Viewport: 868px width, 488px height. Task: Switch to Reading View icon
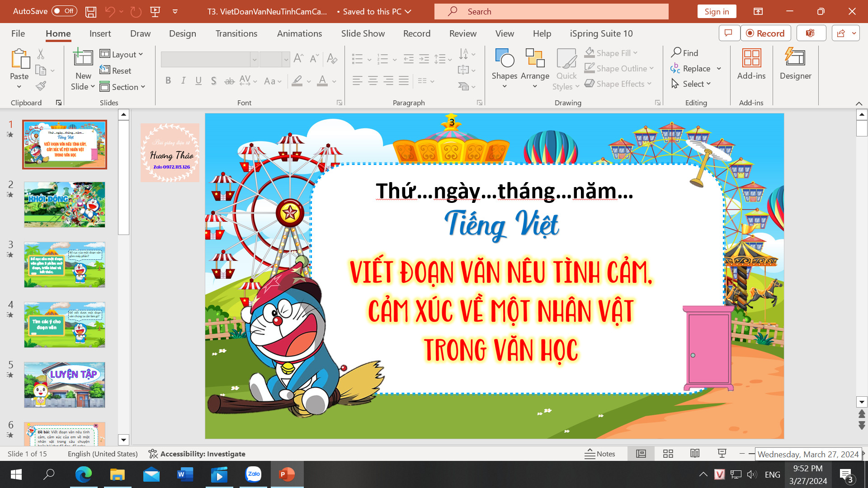click(x=695, y=454)
